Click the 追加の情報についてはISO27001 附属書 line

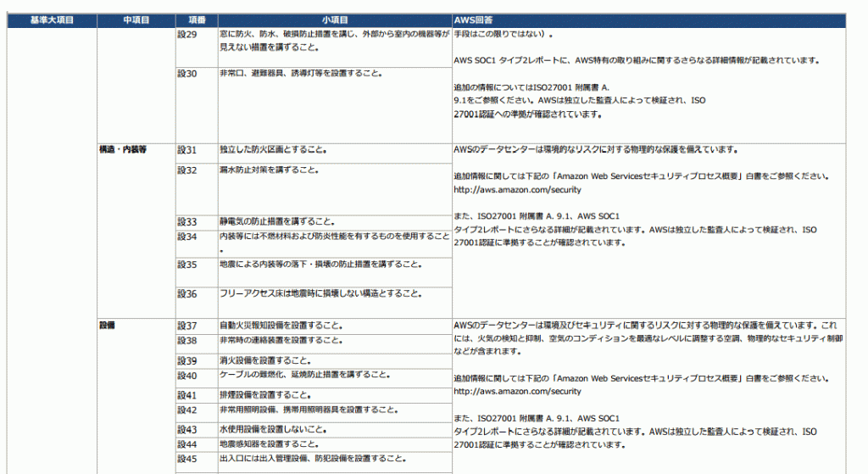pyautogui.click(x=531, y=87)
